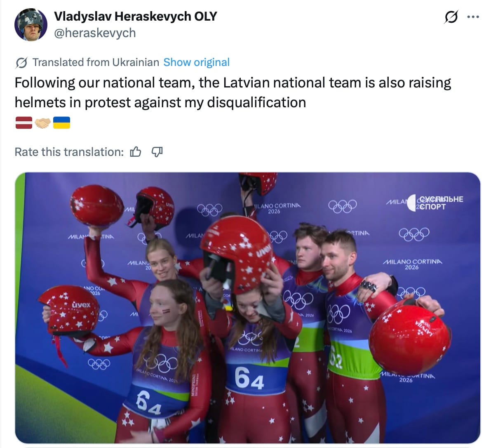Click the red helmet raised at upper left
This screenshot has height=448, width=491.
pyautogui.click(x=96, y=206)
